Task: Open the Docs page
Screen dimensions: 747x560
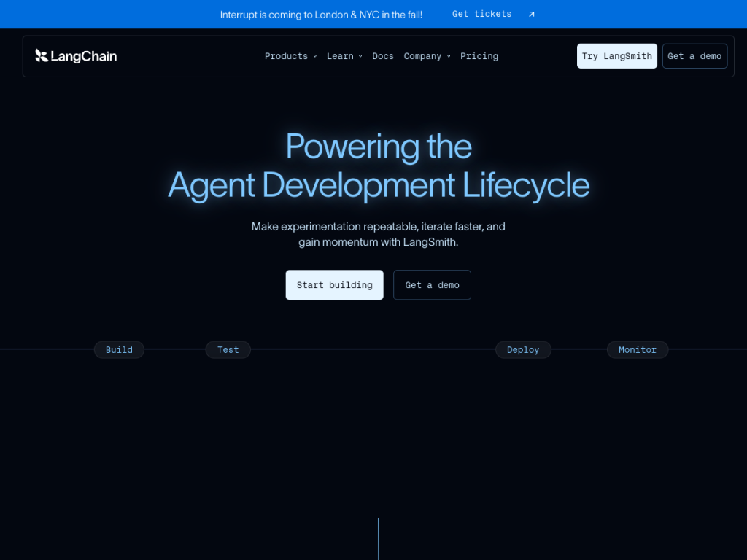Action: pos(382,56)
